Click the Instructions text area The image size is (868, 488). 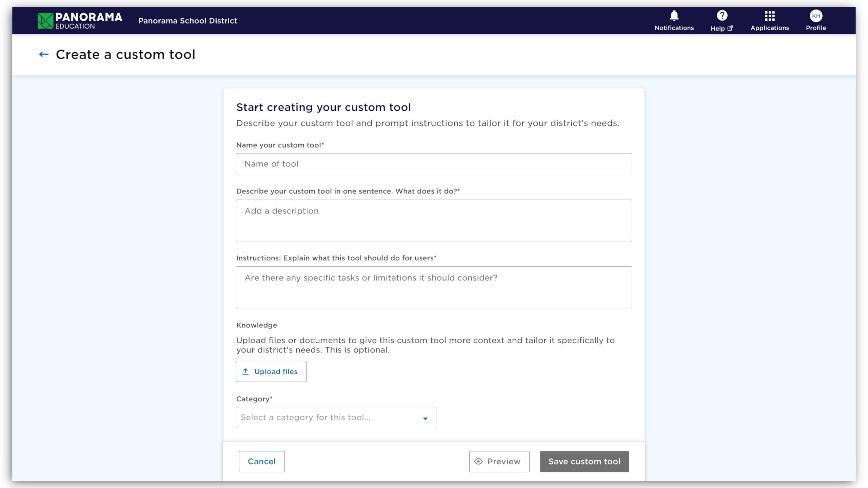pos(434,287)
